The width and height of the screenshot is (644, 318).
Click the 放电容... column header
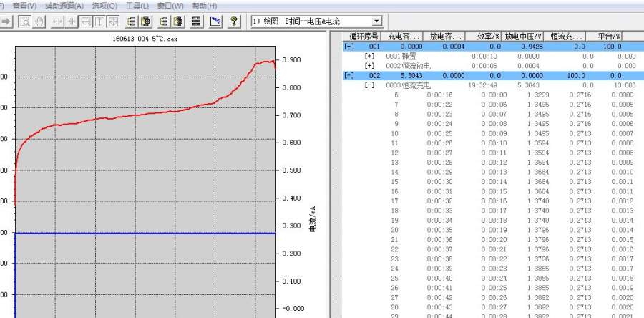445,36
